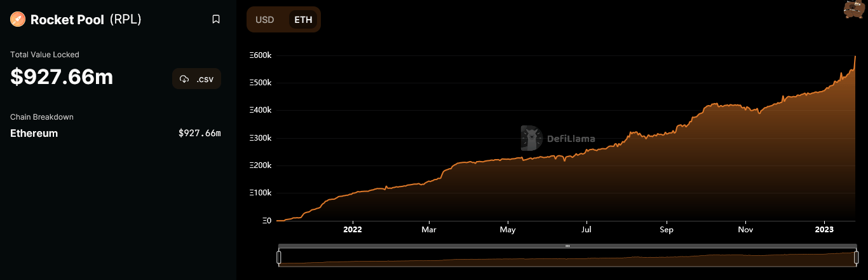
Task: Click the Nov x-axis label
Action: (x=746, y=230)
